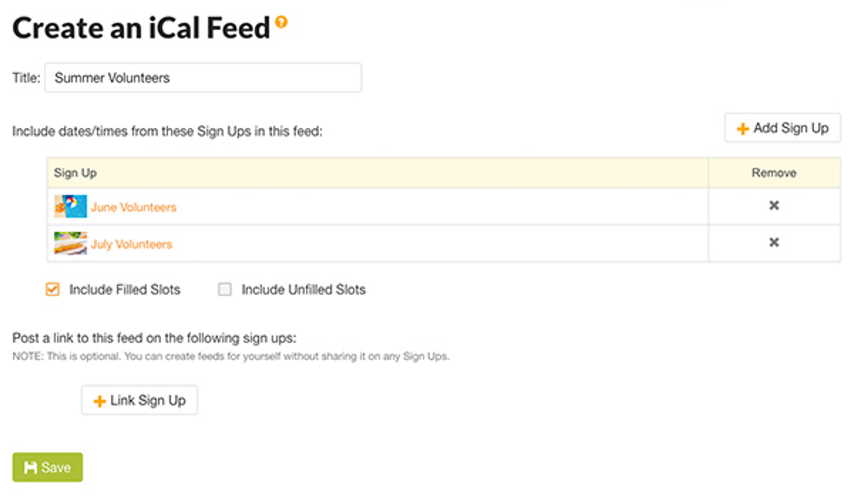
Task: Click the Include Filled Slots label text
Action: [x=125, y=290]
